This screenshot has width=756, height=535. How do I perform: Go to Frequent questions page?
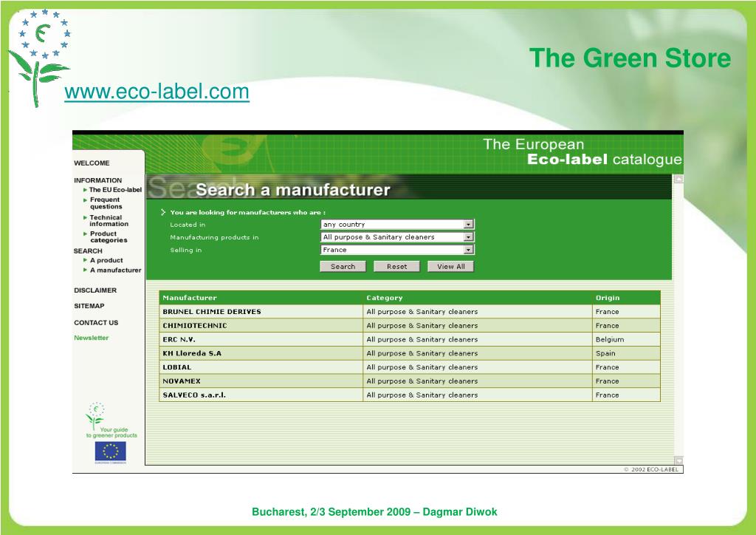[x=106, y=203]
